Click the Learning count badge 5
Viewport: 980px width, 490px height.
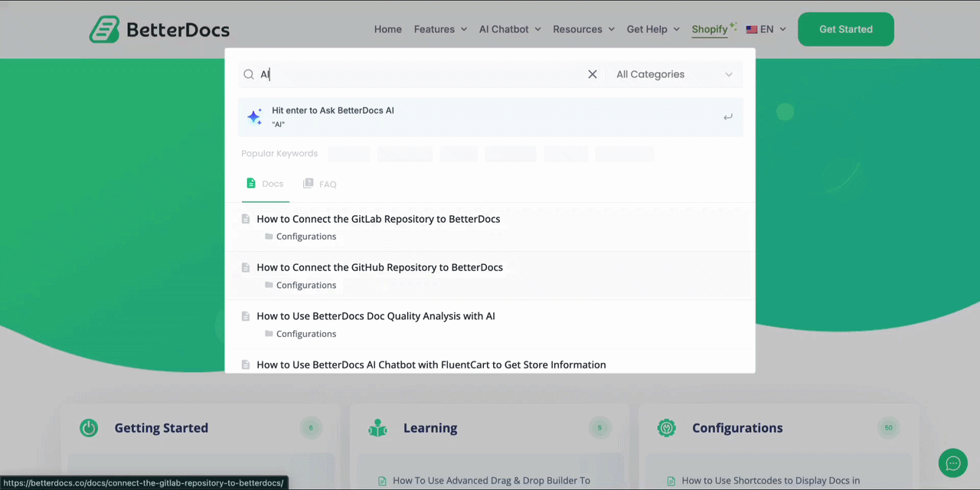pyautogui.click(x=599, y=428)
